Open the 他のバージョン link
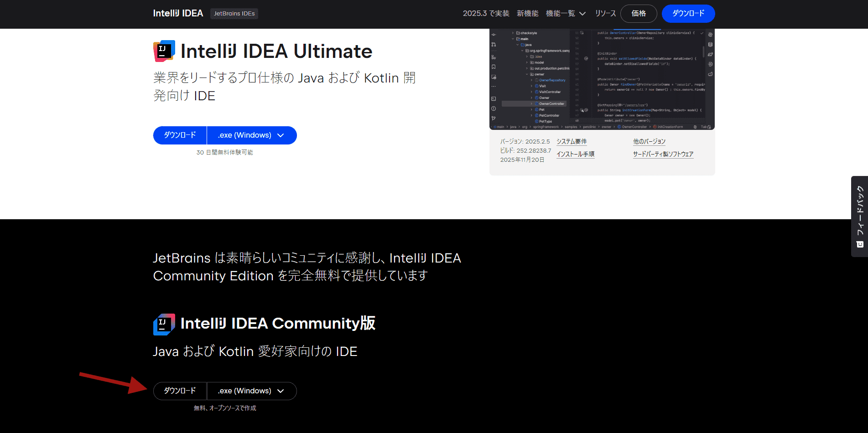Image resolution: width=868 pixels, height=433 pixels. pyautogui.click(x=649, y=142)
